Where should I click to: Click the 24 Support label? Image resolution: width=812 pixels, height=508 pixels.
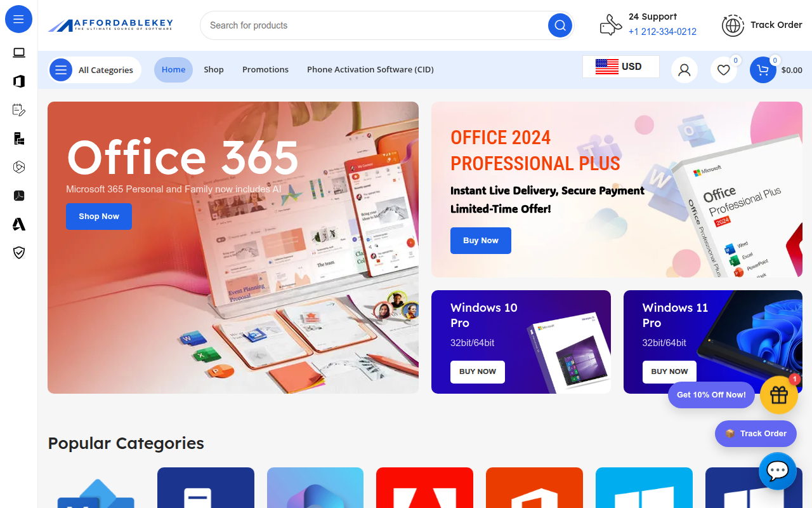[x=653, y=17]
